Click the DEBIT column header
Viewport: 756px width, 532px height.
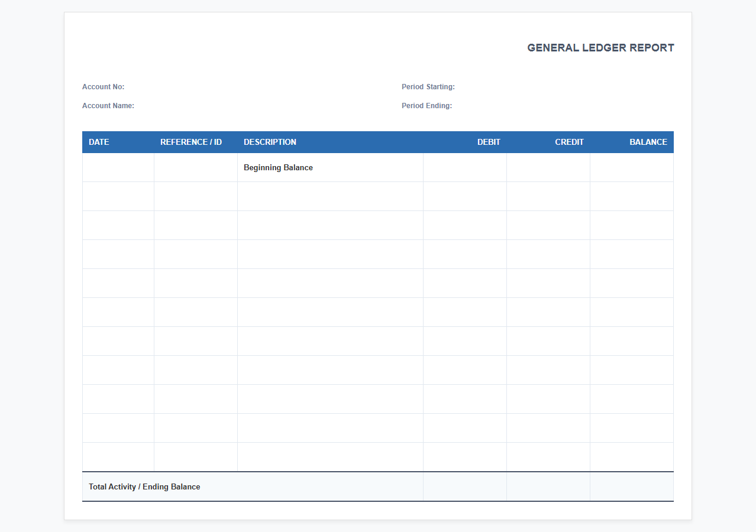(x=465, y=142)
